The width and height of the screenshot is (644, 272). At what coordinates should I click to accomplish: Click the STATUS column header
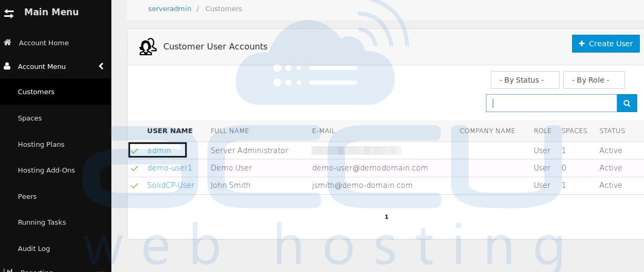coord(612,130)
